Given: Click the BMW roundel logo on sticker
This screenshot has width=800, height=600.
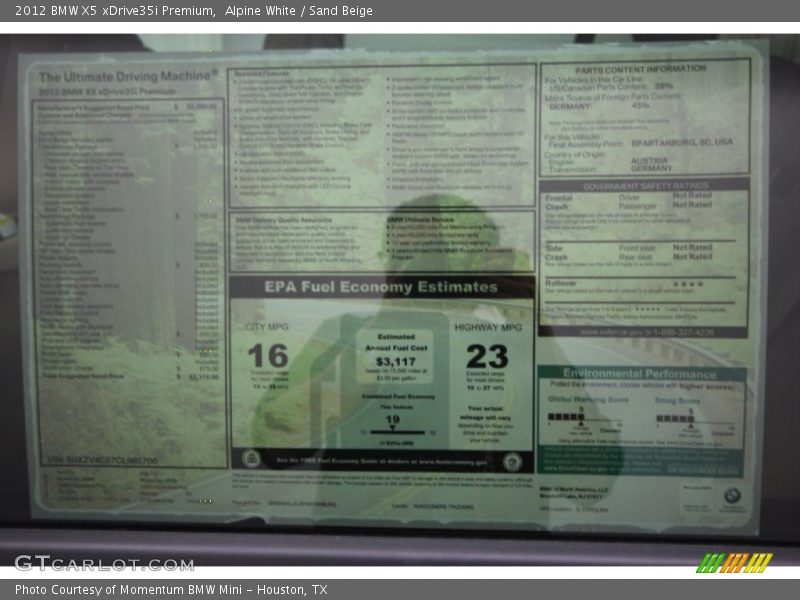Looking at the screenshot, I should [732, 495].
